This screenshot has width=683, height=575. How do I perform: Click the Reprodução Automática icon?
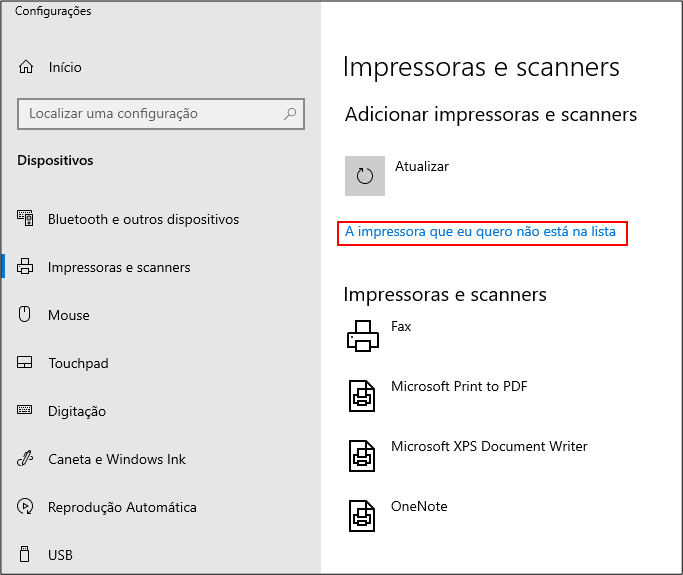pos(26,507)
